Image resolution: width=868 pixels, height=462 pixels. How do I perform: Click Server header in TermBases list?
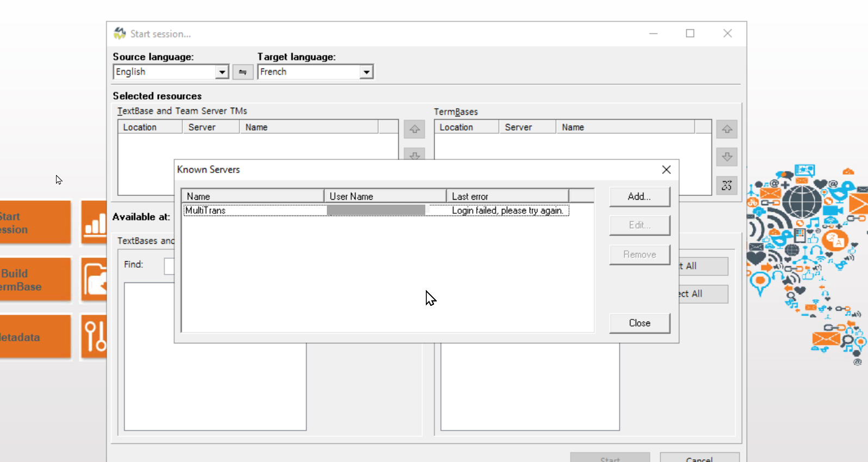[x=528, y=127]
